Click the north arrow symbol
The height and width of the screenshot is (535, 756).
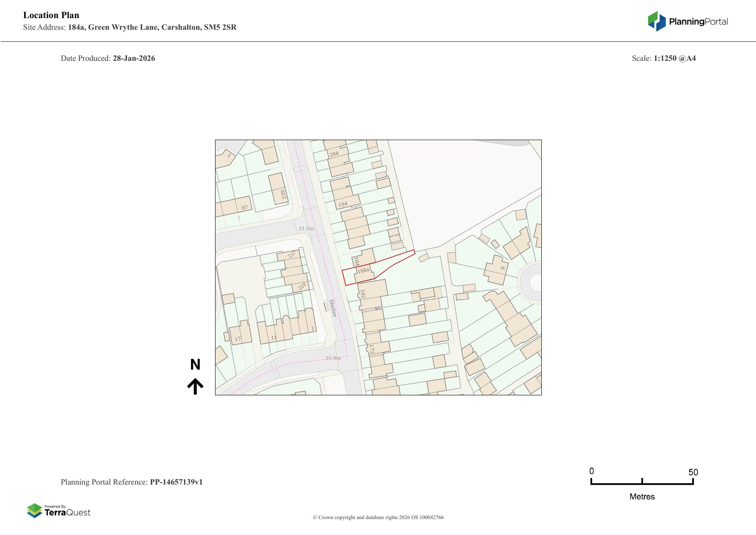click(x=195, y=386)
